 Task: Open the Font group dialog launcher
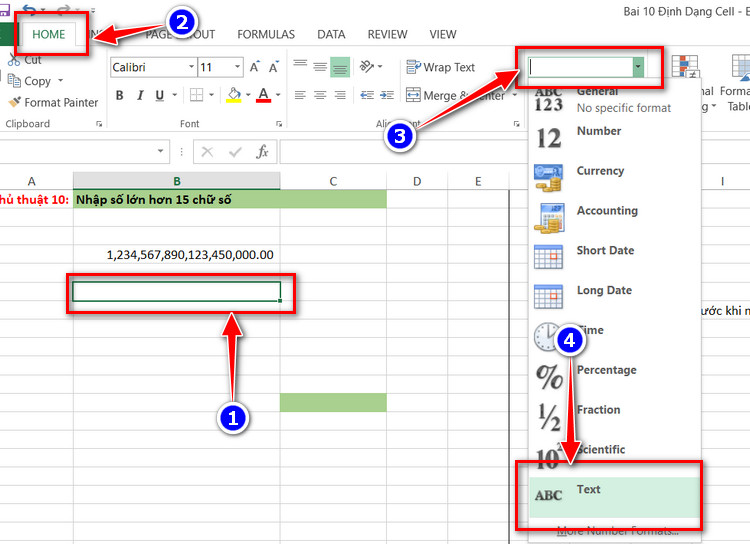pos(279,124)
